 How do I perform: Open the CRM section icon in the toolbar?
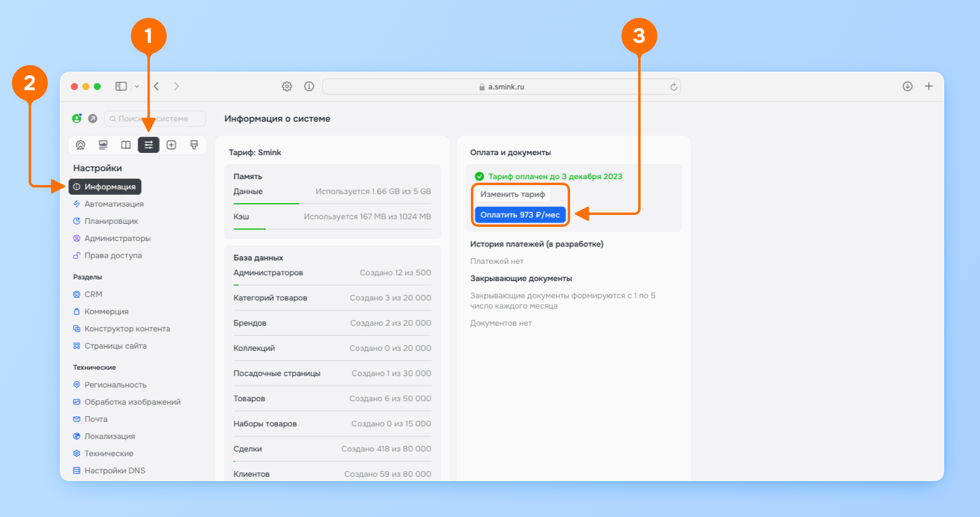coord(81,145)
